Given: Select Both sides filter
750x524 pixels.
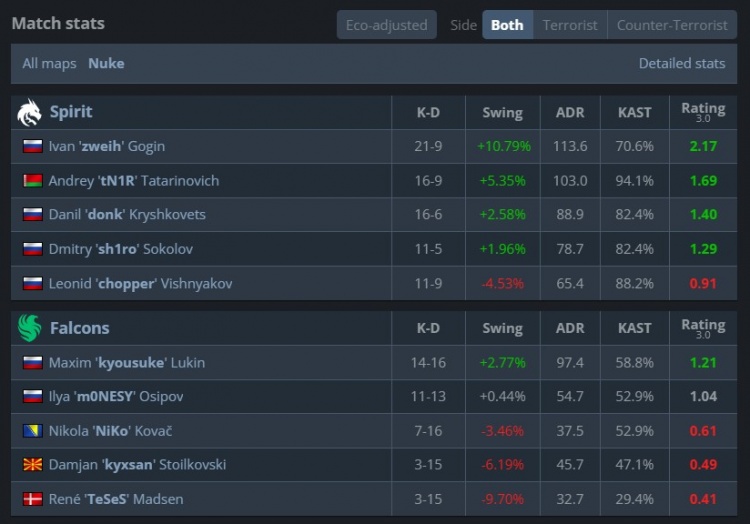Looking at the screenshot, I should 507,25.
